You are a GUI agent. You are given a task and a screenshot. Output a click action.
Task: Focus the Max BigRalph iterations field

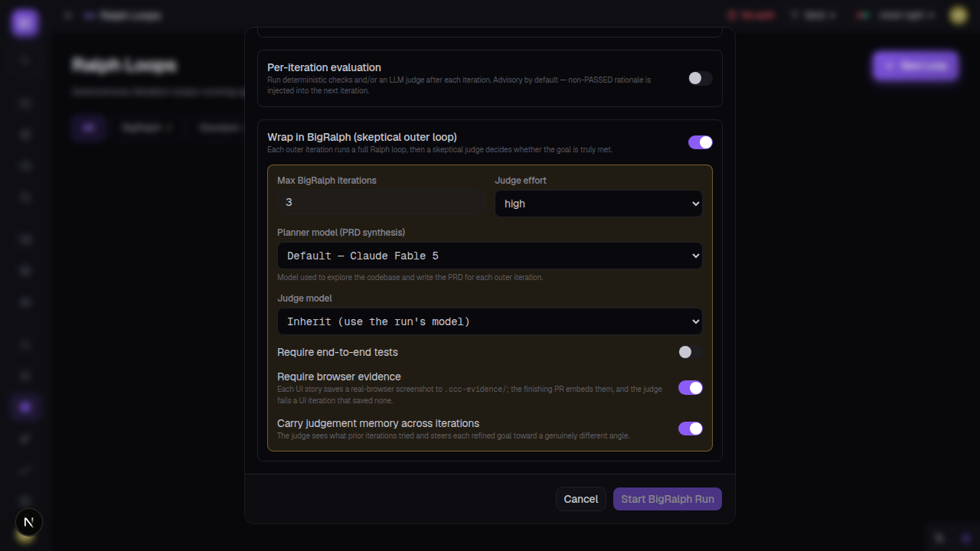pyautogui.click(x=381, y=202)
